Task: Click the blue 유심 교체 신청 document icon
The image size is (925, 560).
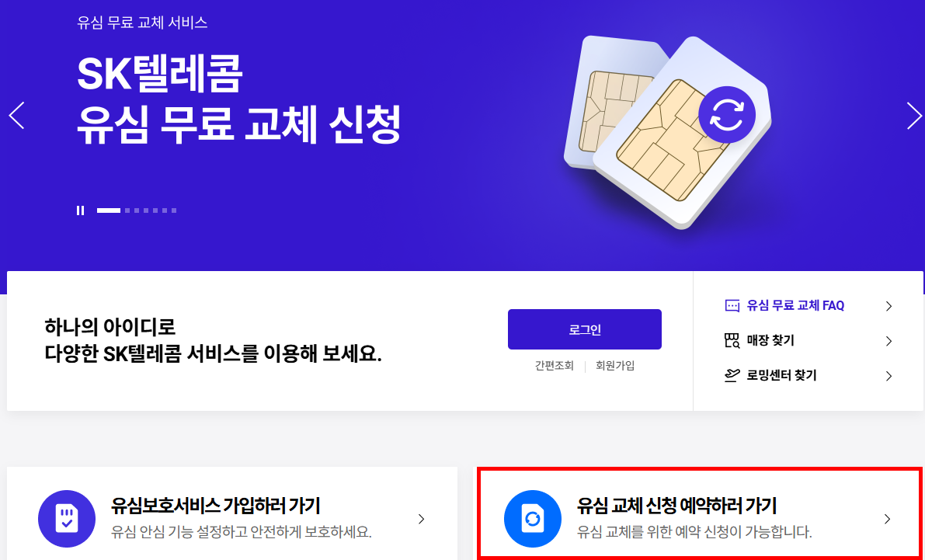Action: [533, 520]
